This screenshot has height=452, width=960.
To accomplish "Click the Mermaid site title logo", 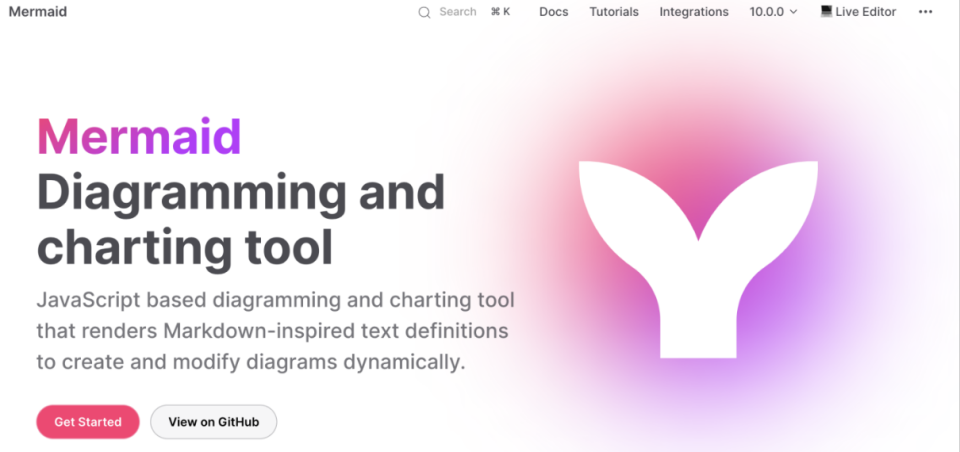I will [x=38, y=12].
